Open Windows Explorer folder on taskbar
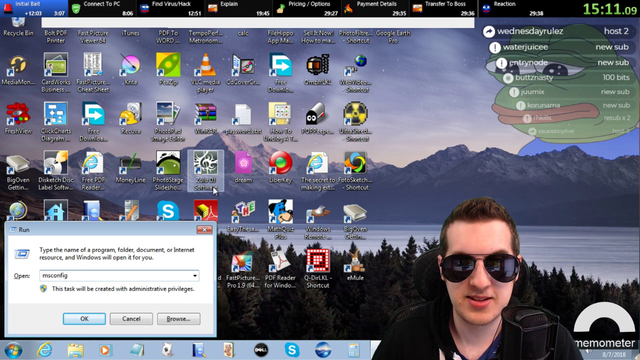The width and height of the screenshot is (640, 360). 75,350
